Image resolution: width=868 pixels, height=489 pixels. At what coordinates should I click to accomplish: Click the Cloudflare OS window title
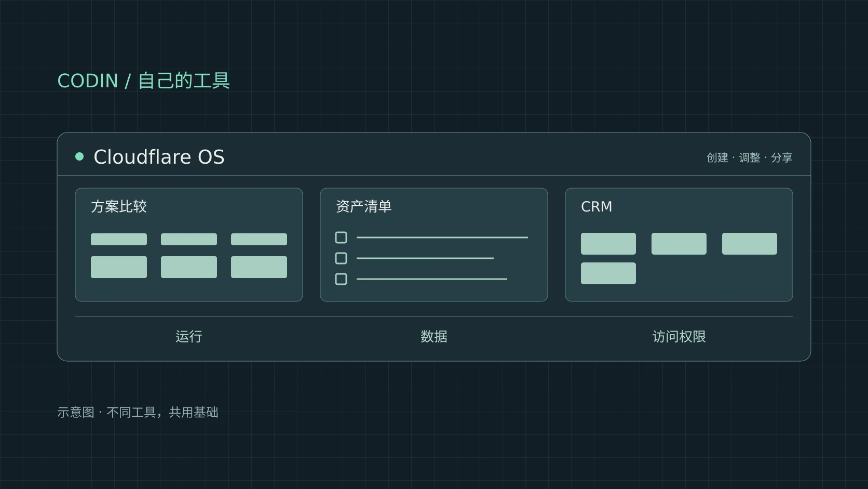click(159, 157)
